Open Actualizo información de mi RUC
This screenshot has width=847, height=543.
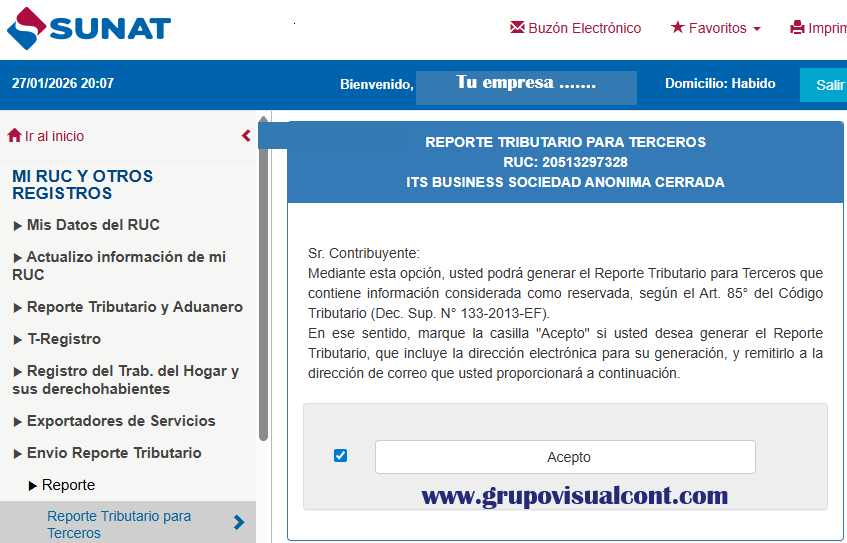[119, 265]
